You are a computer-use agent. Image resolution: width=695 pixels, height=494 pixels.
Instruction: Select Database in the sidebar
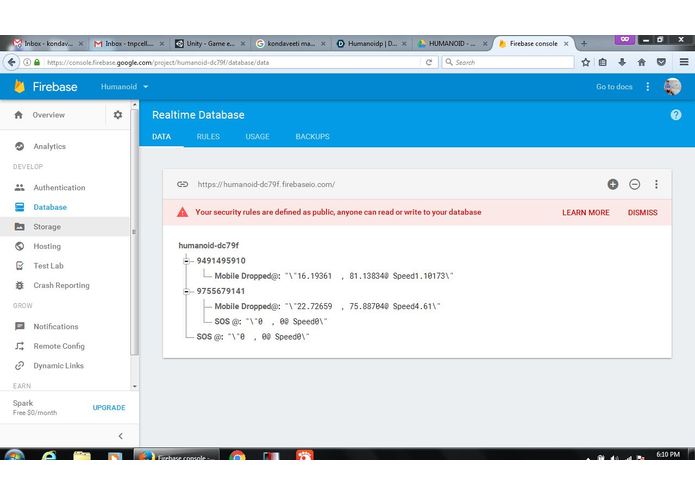tap(50, 207)
